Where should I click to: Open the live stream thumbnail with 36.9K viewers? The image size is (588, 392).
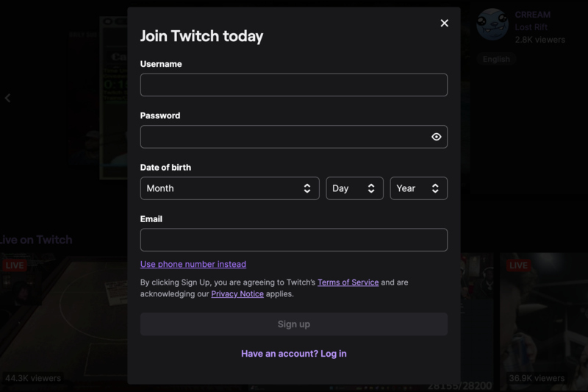(x=544, y=322)
